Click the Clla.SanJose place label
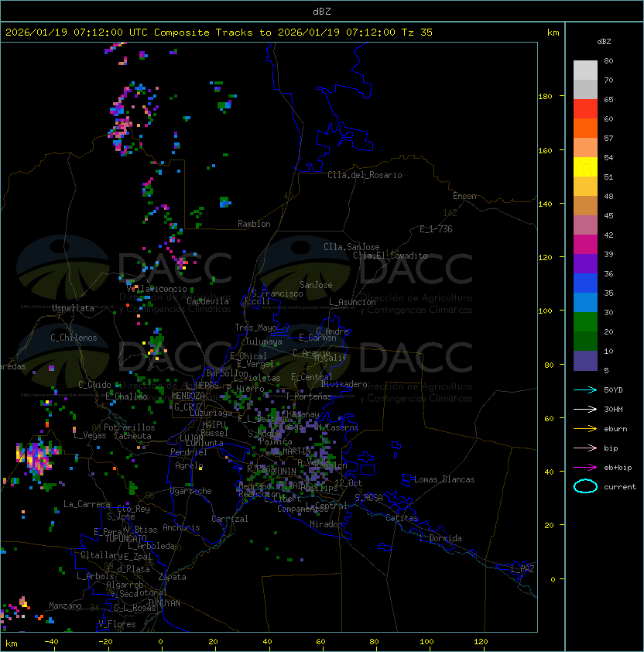 351,247
